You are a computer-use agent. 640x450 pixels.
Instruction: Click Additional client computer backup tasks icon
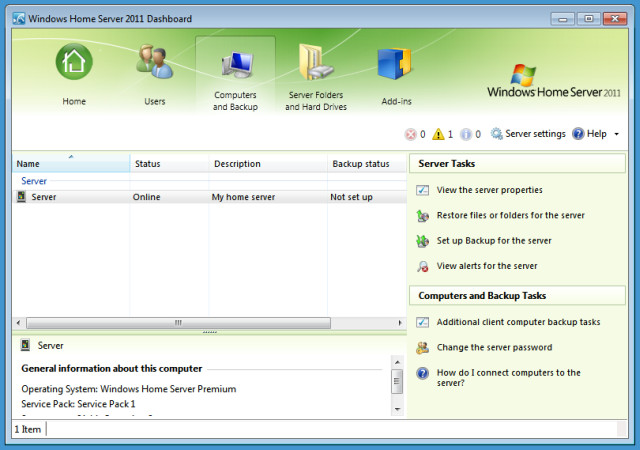click(422, 322)
